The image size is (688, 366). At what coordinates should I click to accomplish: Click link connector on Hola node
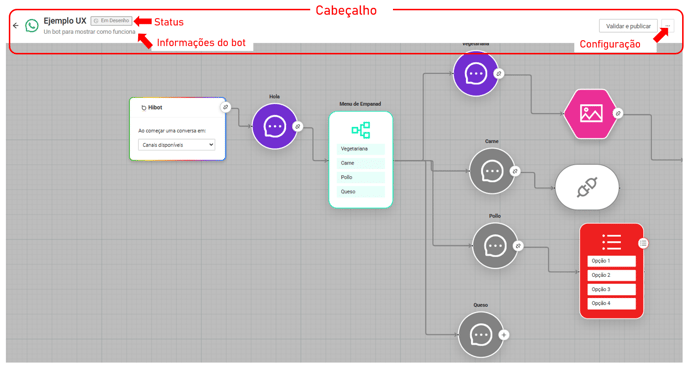(x=297, y=127)
